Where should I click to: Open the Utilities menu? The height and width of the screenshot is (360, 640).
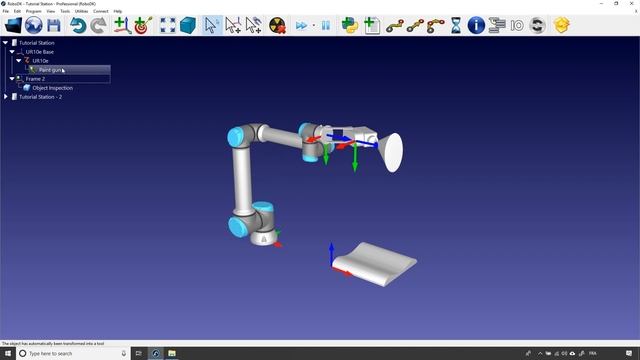point(82,11)
